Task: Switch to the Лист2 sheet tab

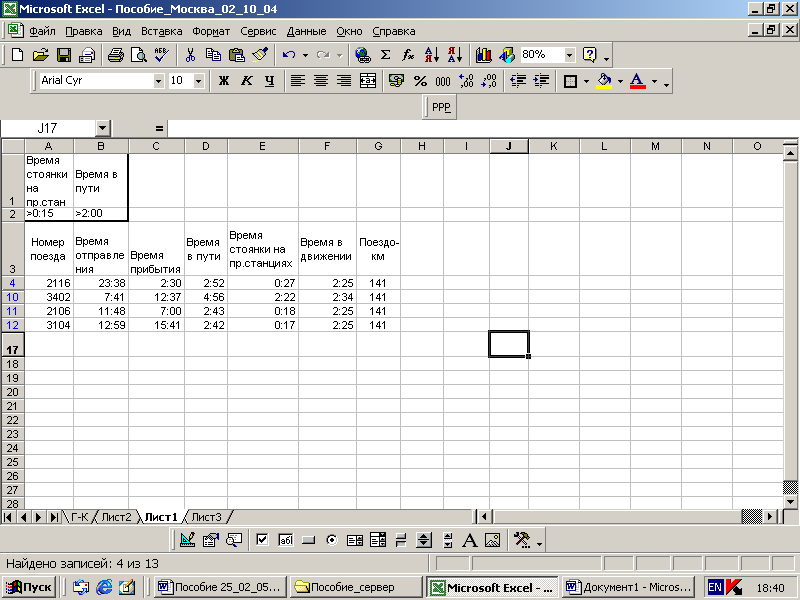Action: tap(116, 517)
